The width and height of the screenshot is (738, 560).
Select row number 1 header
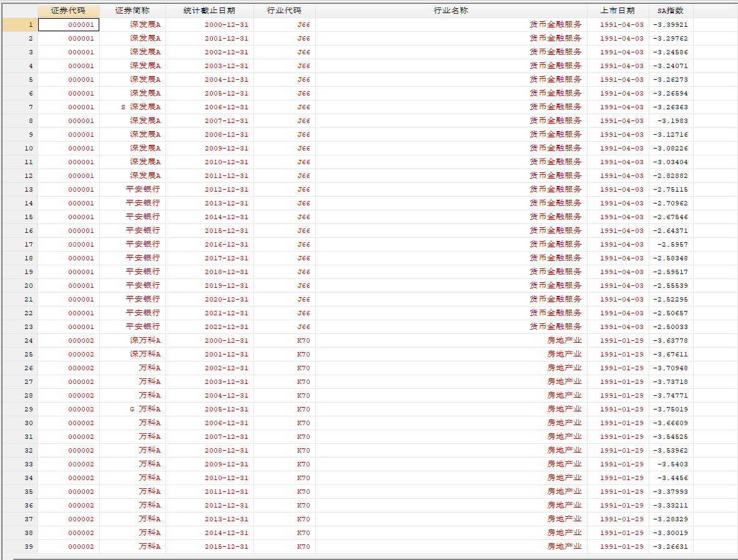[x=20, y=24]
